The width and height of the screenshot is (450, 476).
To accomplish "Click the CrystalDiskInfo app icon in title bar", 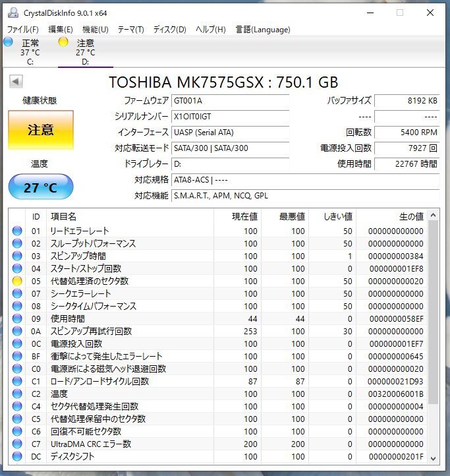I will 13,13.
